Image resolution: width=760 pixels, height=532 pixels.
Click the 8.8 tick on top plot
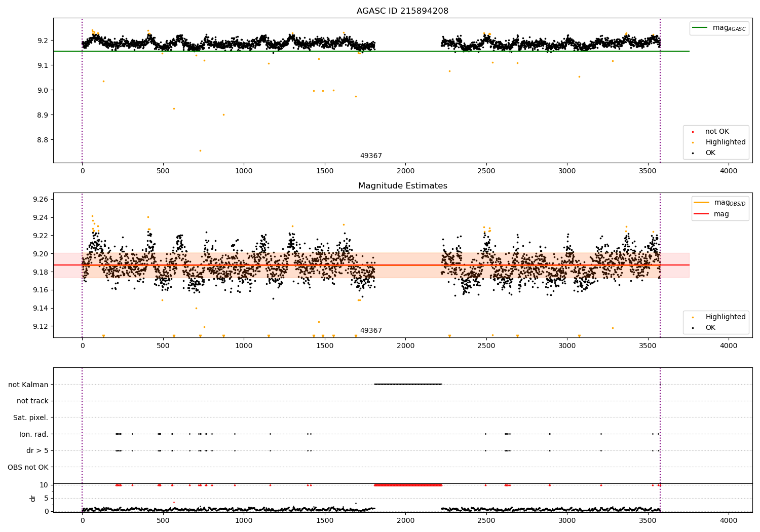(43, 140)
